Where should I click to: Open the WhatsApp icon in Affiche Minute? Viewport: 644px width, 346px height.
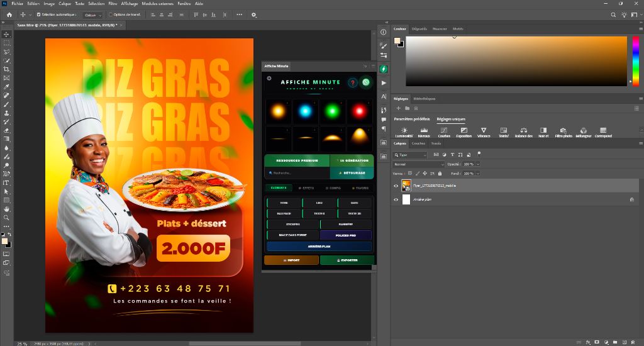click(365, 82)
